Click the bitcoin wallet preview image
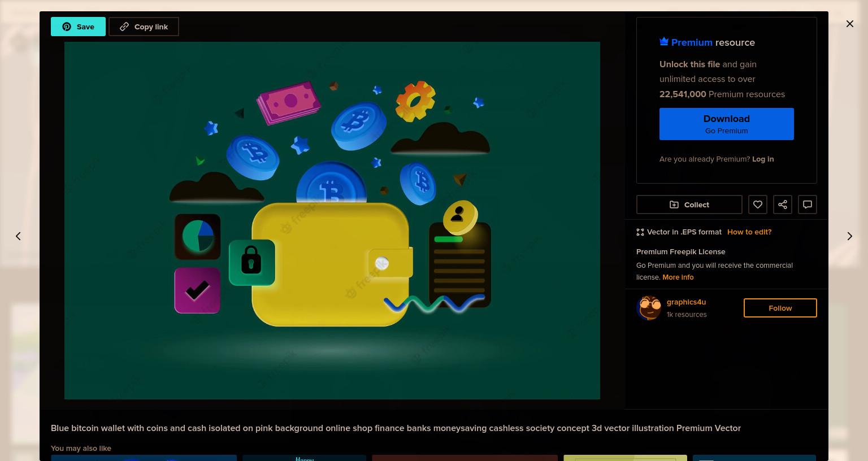 (x=332, y=220)
